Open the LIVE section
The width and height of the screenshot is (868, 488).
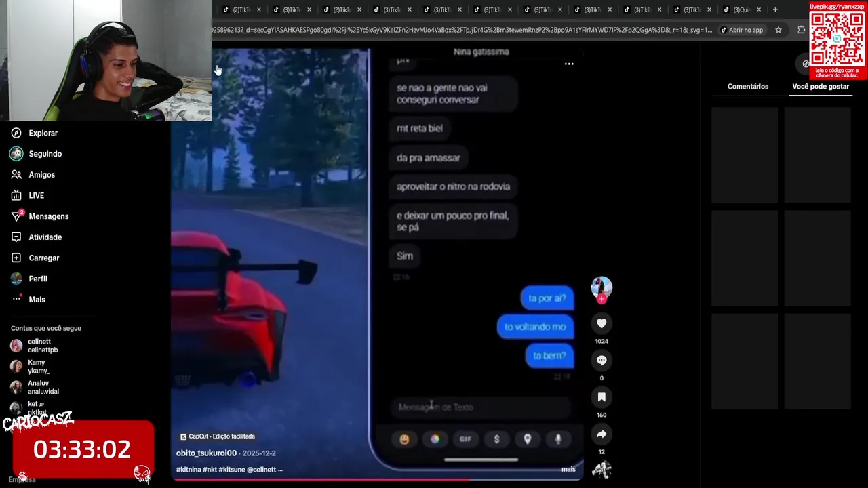point(36,196)
